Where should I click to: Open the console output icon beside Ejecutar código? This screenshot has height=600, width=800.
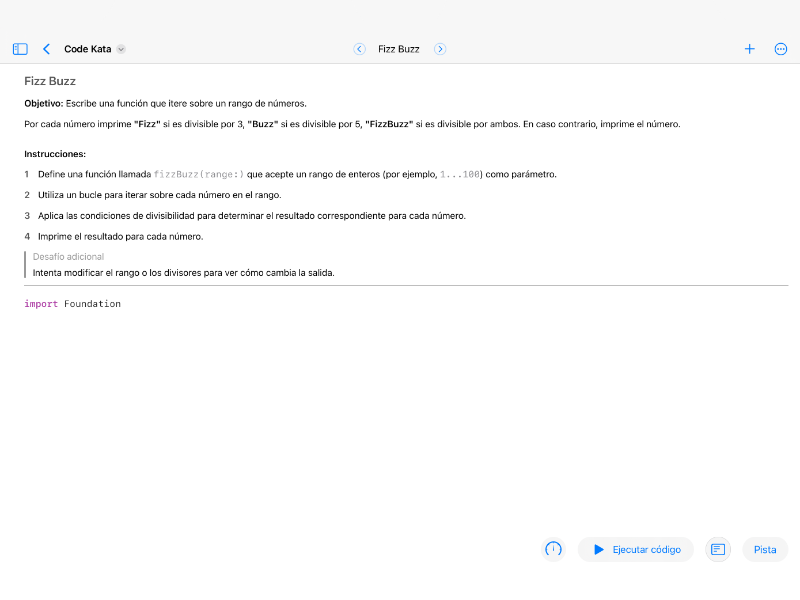717,549
